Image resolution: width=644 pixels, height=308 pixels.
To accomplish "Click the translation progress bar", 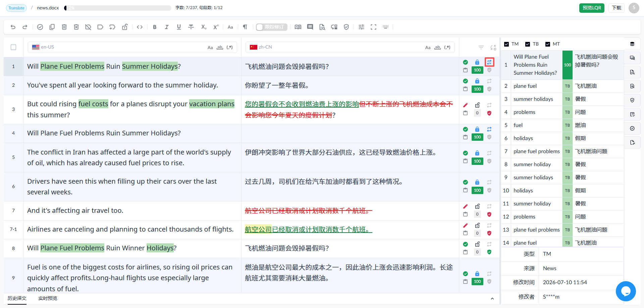I will (118, 8).
